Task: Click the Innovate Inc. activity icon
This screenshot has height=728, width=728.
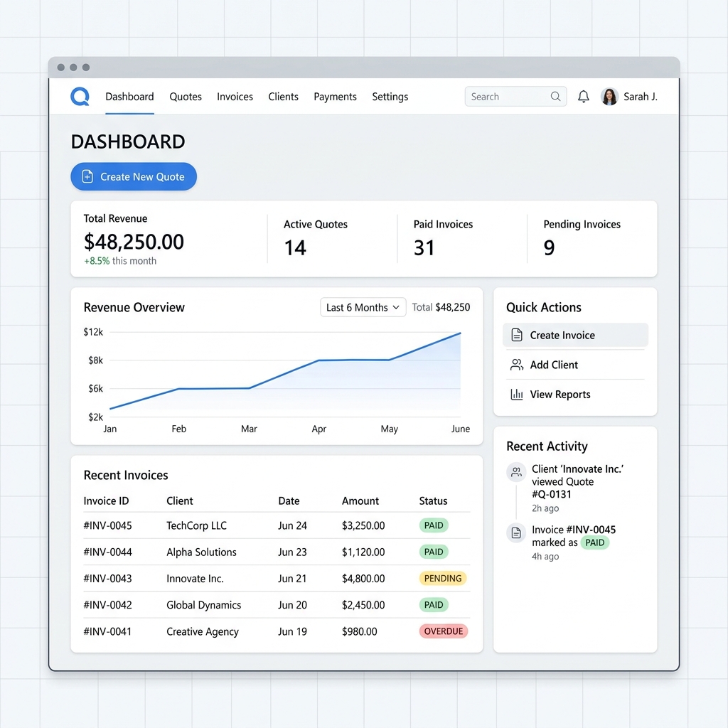Action: 516,471
